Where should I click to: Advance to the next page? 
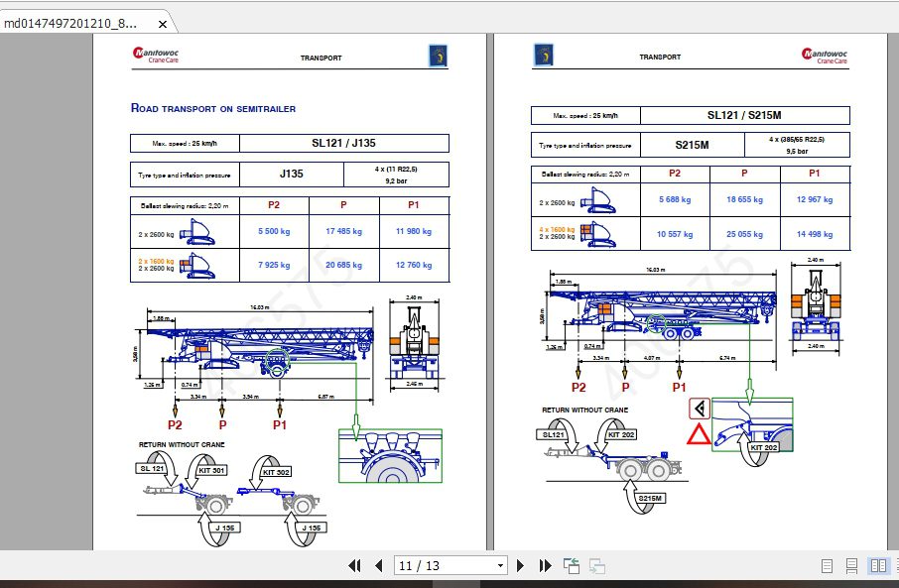point(521,565)
